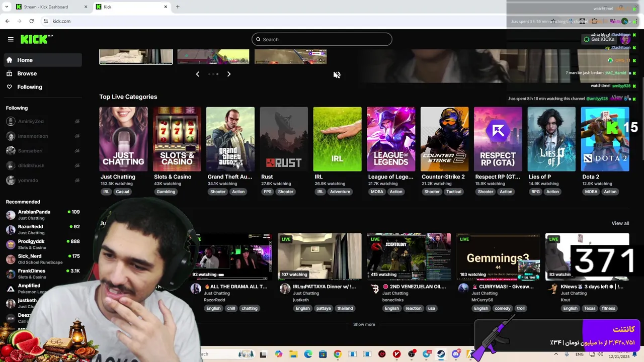Show the previous featured stream

click(x=197, y=74)
